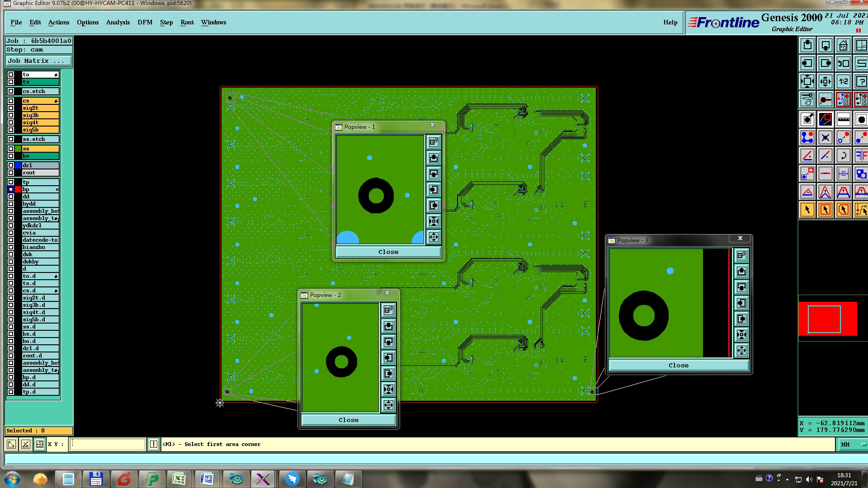Open the Step cam field

pyautogui.click(x=38, y=50)
